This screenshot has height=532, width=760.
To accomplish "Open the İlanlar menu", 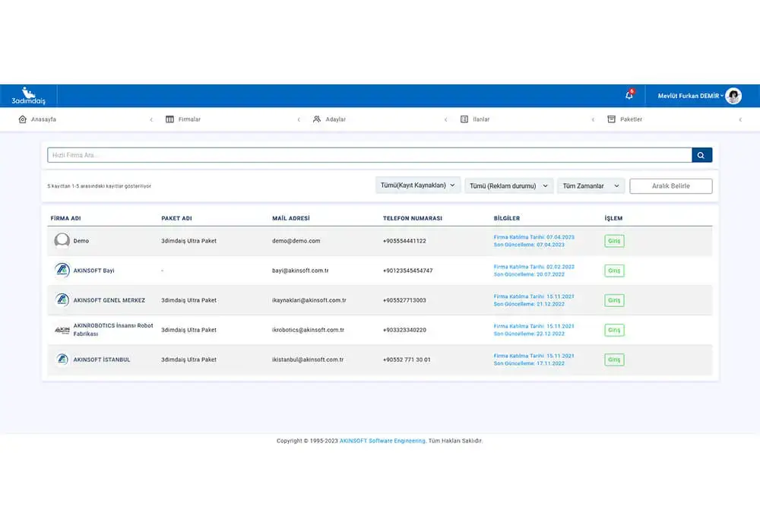I will point(481,119).
